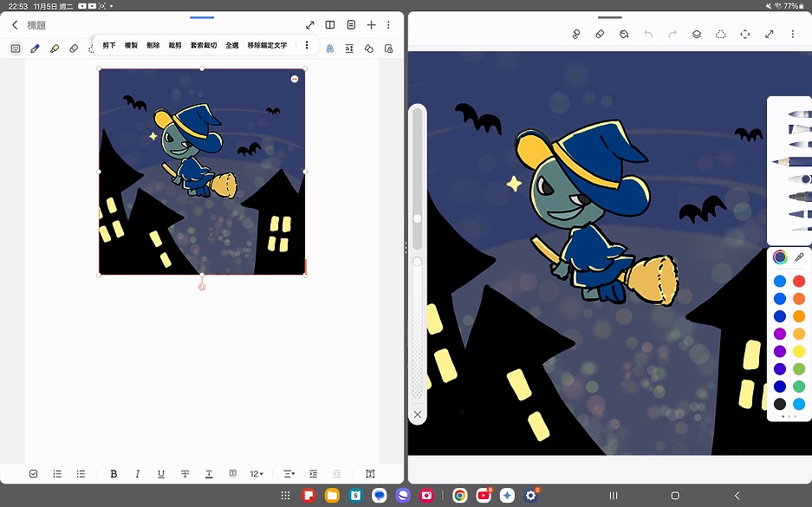Viewport: 812px width, 507px height.
Task: Choose 裁剪 from the image menu
Action: point(175,45)
